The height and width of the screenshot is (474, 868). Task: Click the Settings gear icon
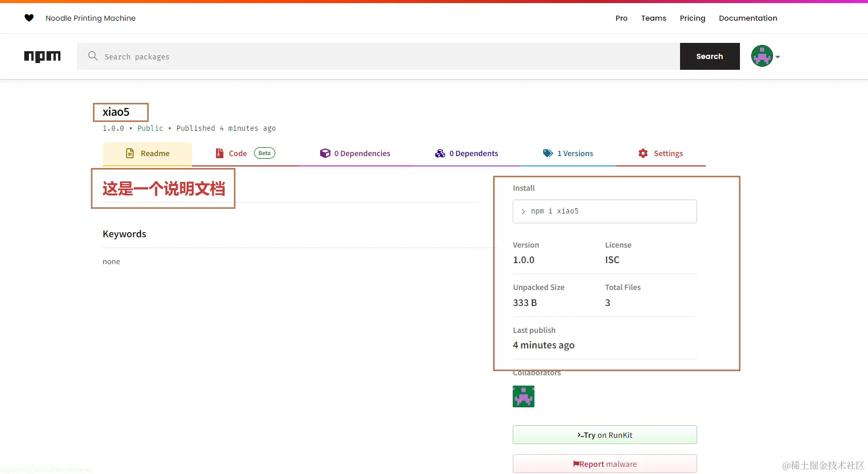click(643, 154)
